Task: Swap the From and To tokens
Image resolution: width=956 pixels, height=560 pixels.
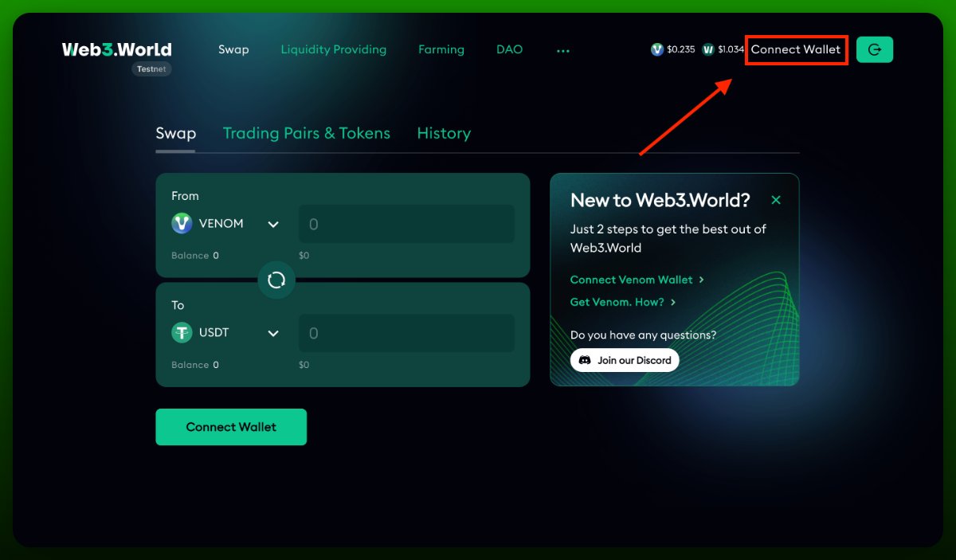Action: (276, 280)
